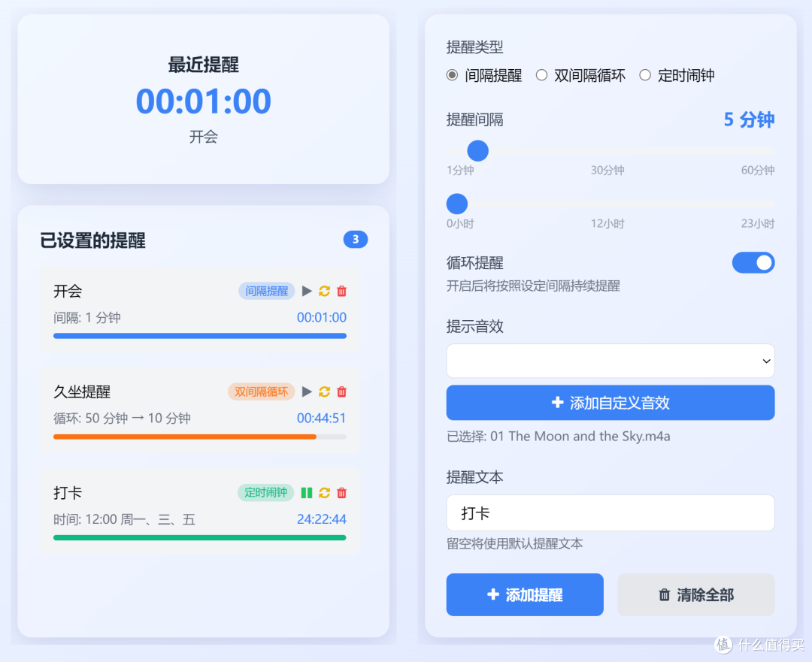Click 循环: 50 分钟 → 10 分钟 text

(123, 419)
